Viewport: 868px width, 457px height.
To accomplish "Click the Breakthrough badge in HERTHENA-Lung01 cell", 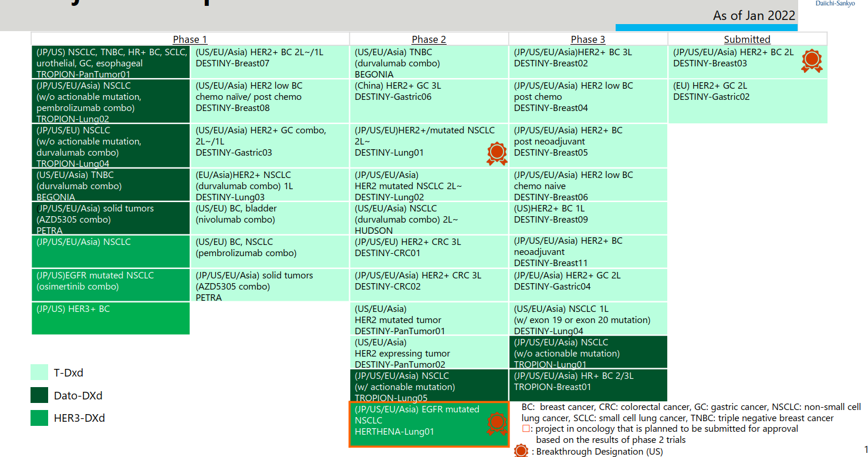I will (x=497, y=423).
